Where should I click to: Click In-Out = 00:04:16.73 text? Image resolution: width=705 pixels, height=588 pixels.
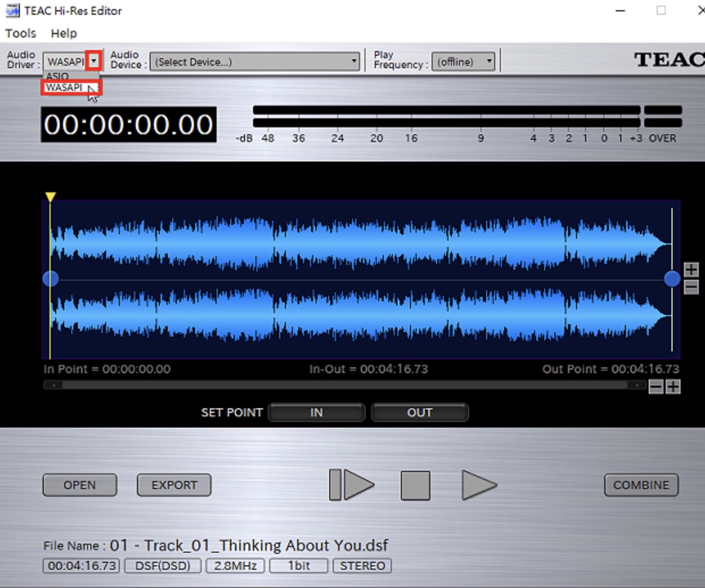click(368, 369)
